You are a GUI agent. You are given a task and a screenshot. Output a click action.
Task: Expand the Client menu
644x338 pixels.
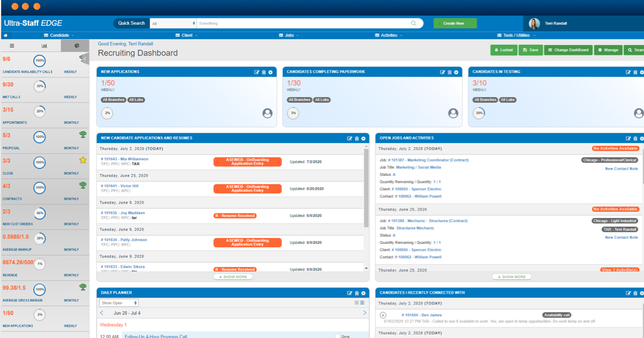pos(186,35)
